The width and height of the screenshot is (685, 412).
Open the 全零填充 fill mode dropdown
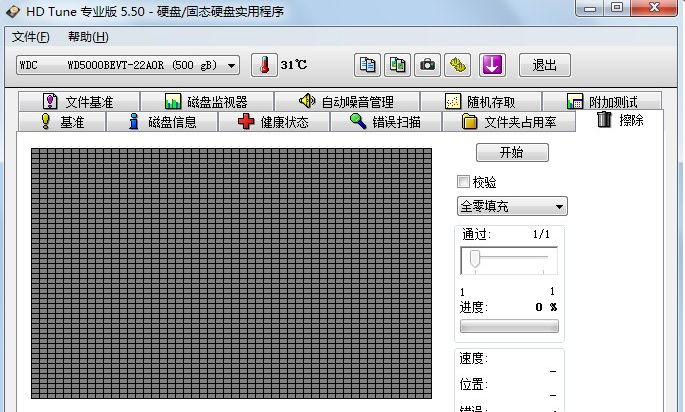coord(512,206)
